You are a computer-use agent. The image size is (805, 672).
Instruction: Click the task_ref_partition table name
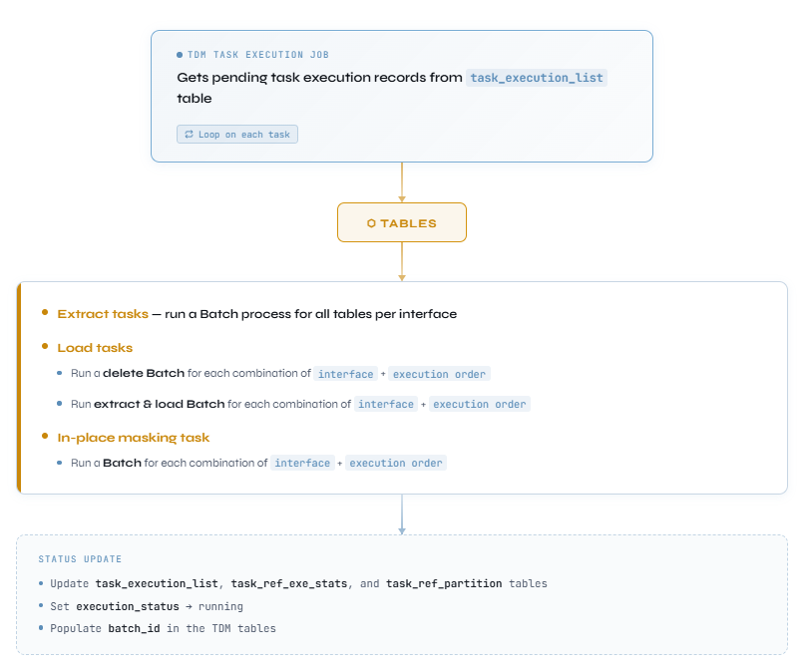point(444,584)
